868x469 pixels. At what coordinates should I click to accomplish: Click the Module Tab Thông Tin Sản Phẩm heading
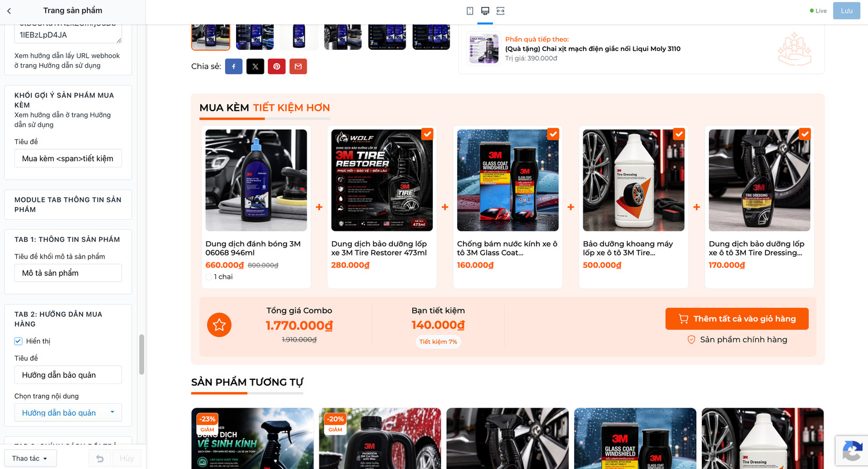68,205
